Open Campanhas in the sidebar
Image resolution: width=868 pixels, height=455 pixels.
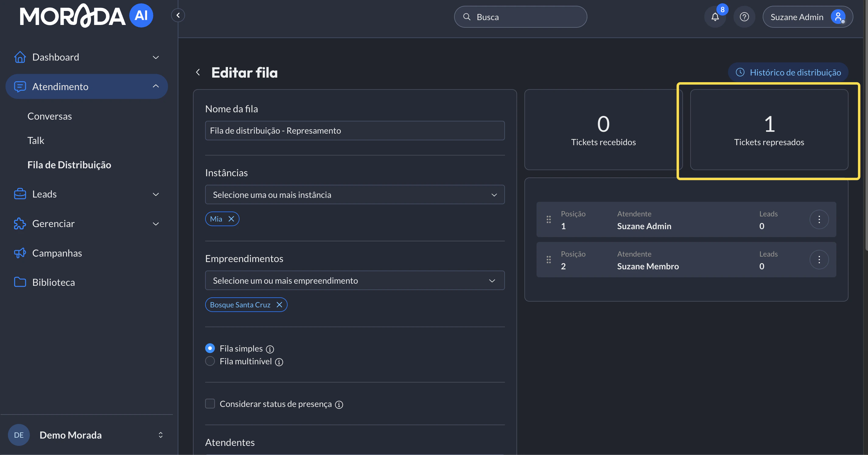click(57, 253)
